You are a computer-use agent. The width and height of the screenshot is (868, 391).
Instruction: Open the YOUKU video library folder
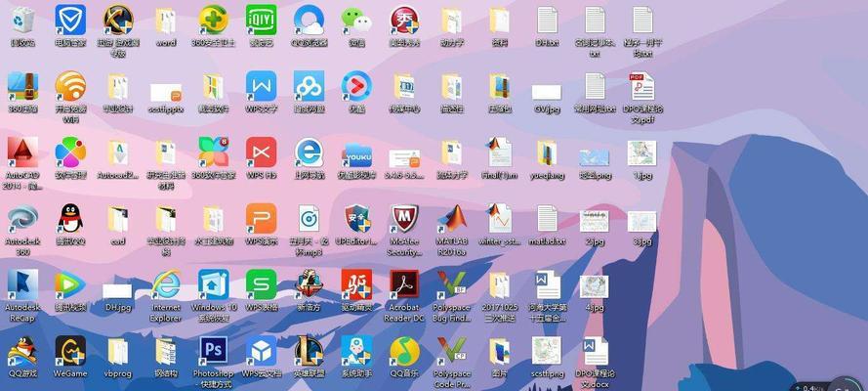point(356,154)
